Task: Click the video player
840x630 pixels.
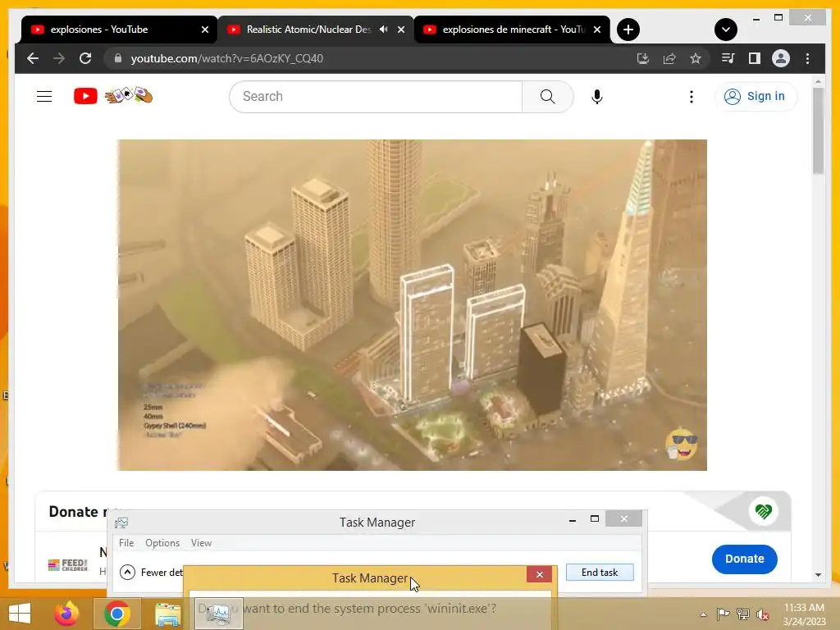Action: coord(412,305)
